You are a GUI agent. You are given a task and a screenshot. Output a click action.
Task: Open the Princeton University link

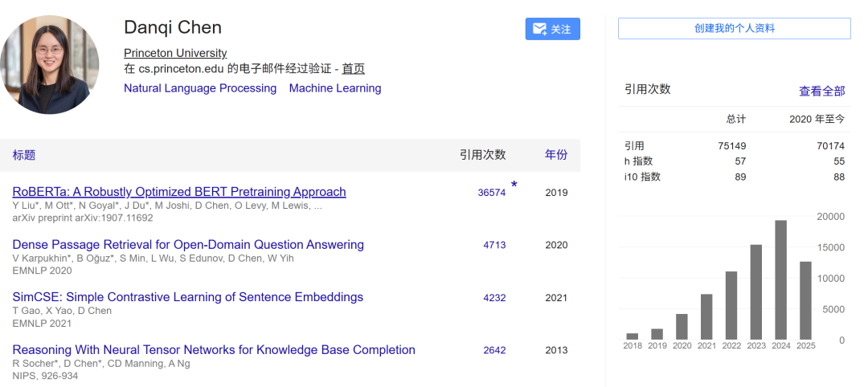pyautogui.click(x=175, y=53)
